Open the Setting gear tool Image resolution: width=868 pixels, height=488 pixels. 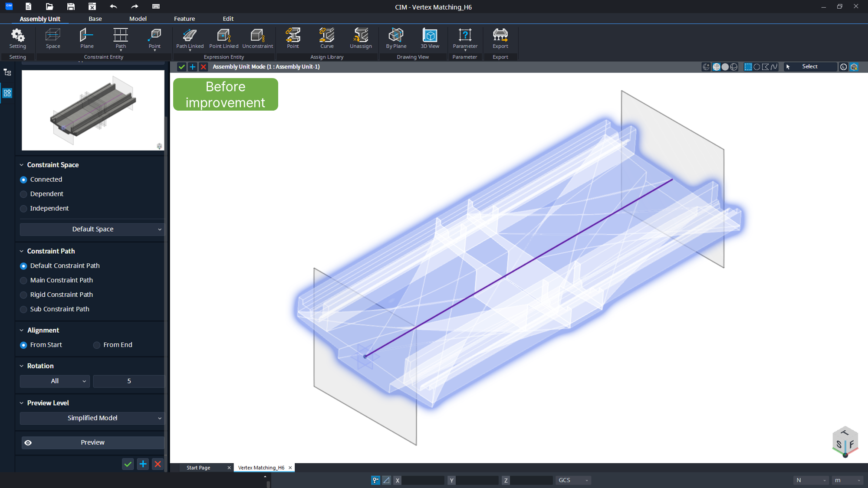[18, 38]
